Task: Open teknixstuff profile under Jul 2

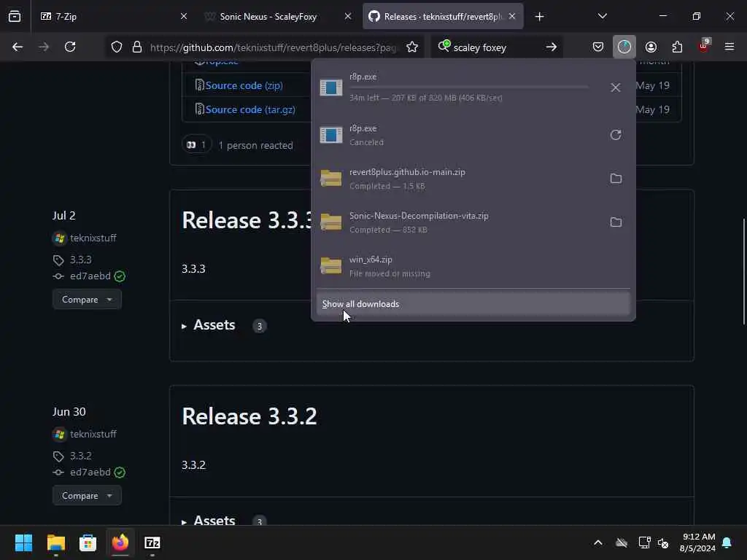Action: tap(93, 238)
